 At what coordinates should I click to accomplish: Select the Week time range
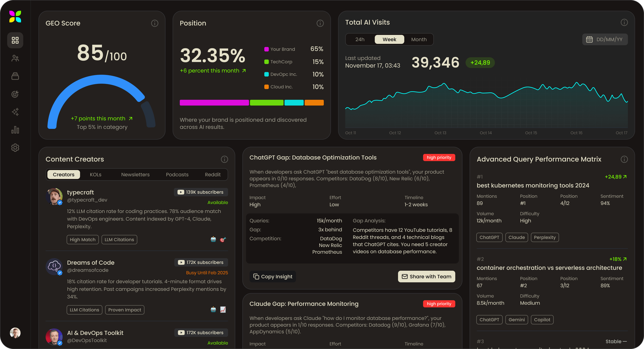(389, 40)
